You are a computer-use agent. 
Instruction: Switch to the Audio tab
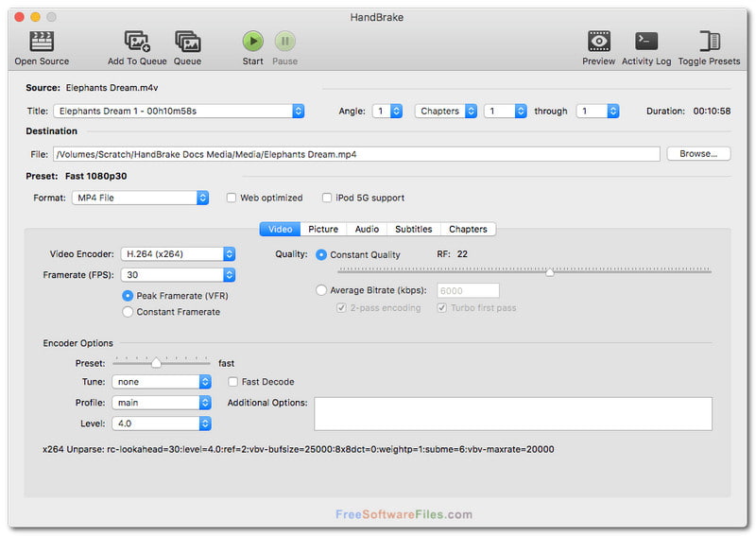367,229
